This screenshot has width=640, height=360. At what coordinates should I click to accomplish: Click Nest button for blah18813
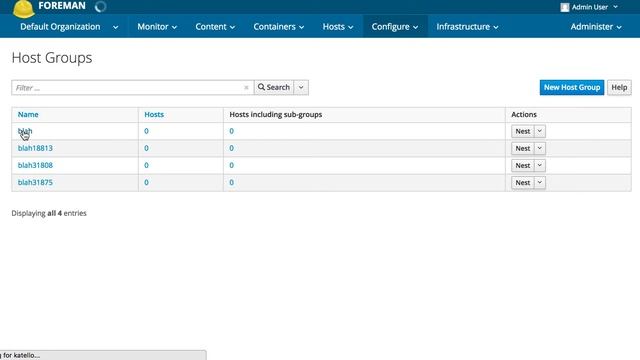[x=522, y=148]
